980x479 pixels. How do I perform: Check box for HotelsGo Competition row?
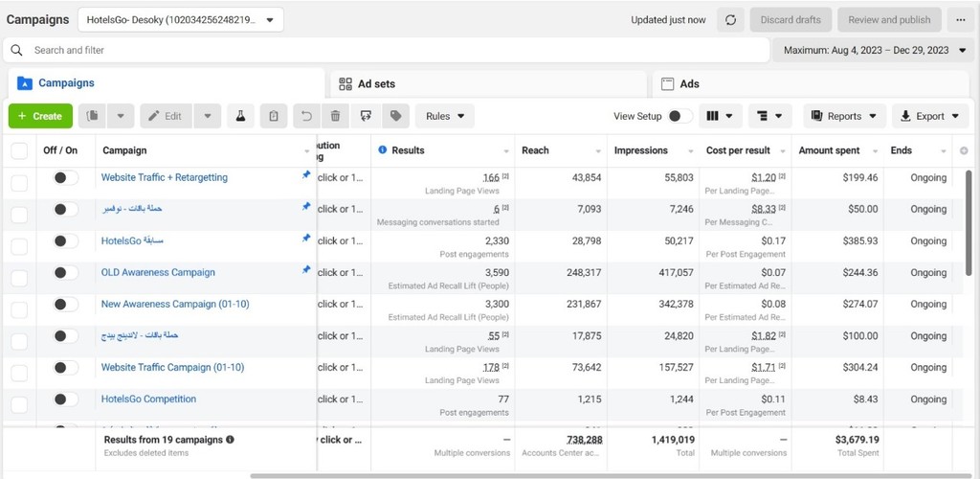coord(19,405)
